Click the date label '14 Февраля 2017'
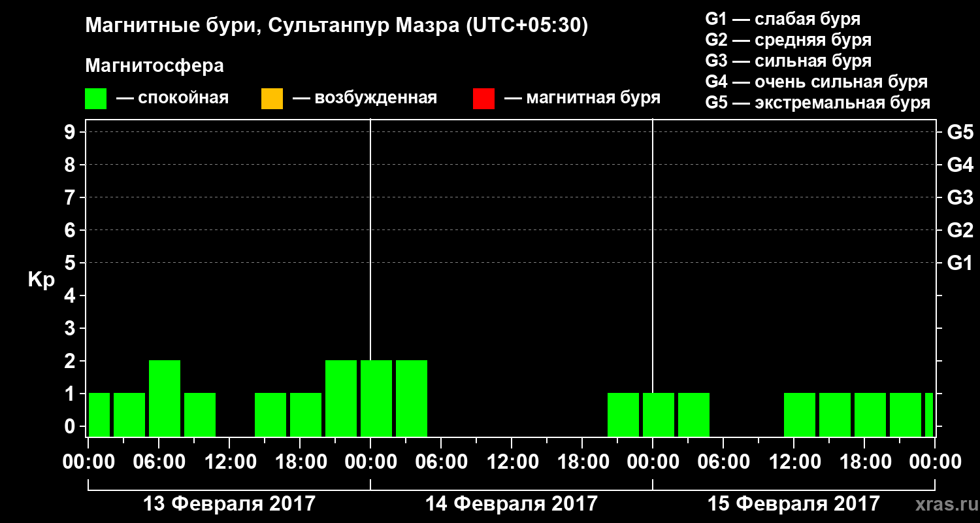This screenshot has width=980, height=523. pyautogui.click(x=512, y=504)
